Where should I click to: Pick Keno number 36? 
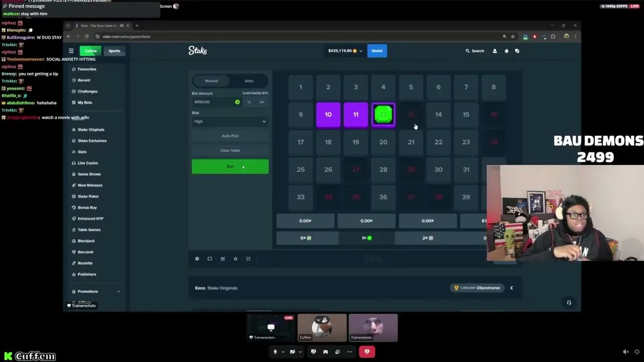pos(383,197)
